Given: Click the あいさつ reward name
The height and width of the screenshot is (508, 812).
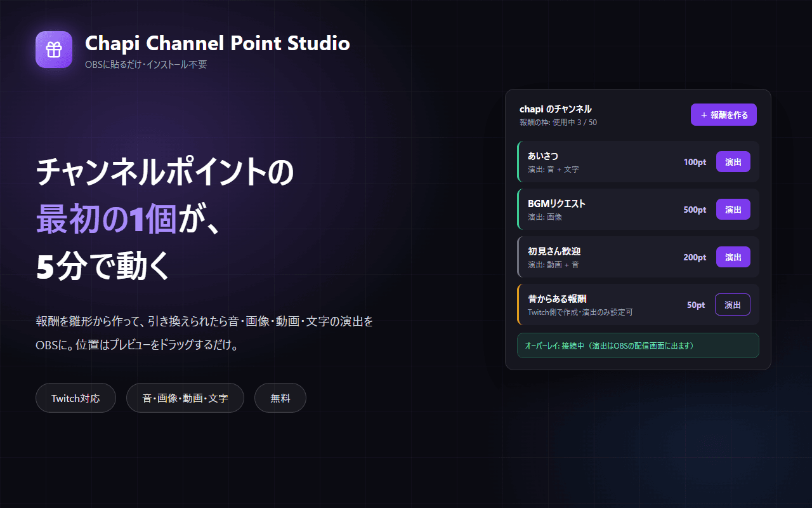Looking at the screenshot, I should pos(543,156).
